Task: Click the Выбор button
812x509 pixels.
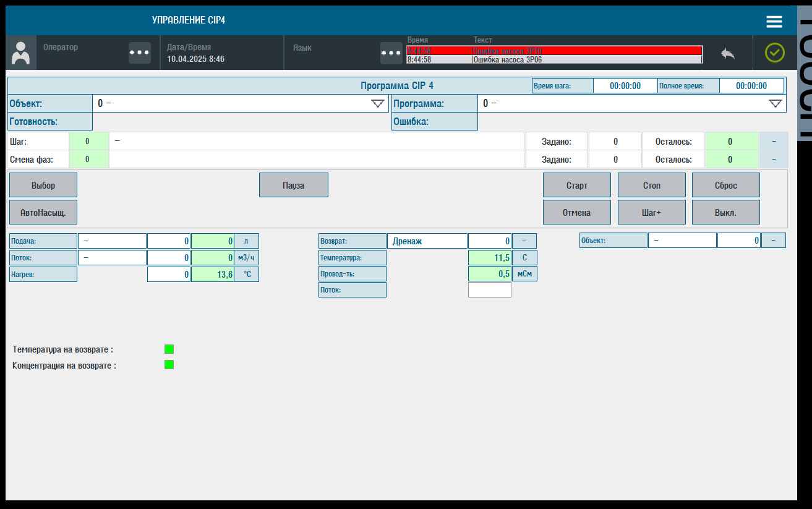Action: pos(43,184)
